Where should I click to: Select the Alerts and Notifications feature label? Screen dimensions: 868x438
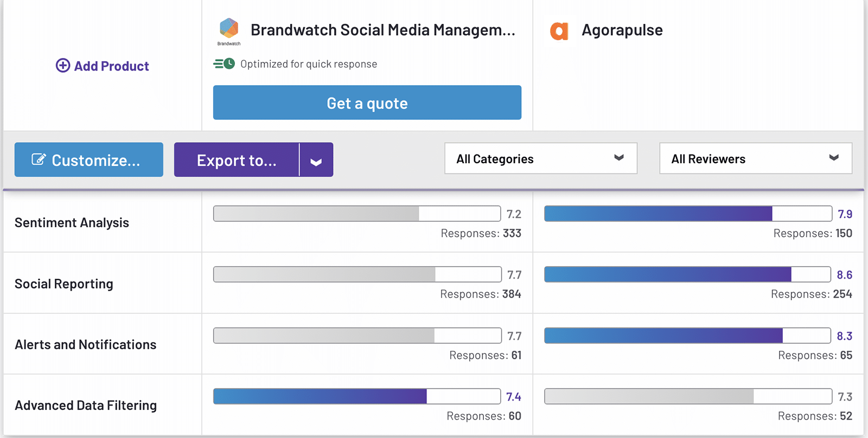85,345
